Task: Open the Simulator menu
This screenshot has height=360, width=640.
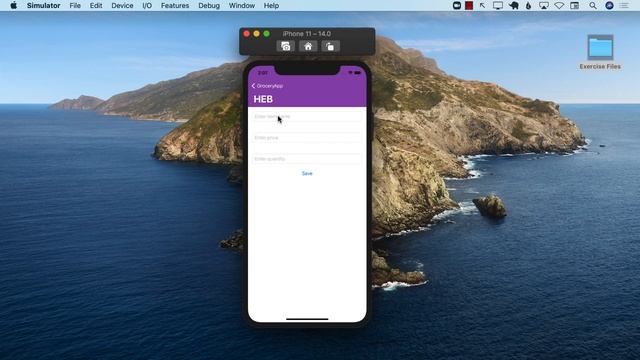Action: (43, 6)
